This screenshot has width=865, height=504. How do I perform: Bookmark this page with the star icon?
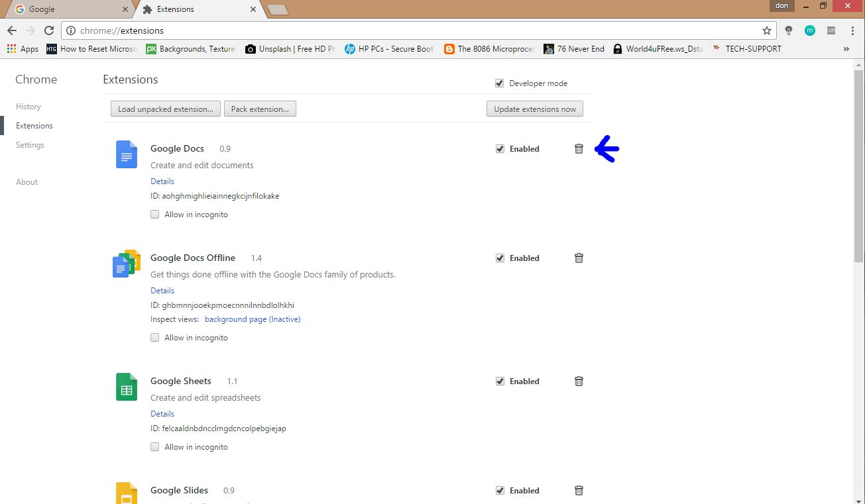tap(767, 30)
